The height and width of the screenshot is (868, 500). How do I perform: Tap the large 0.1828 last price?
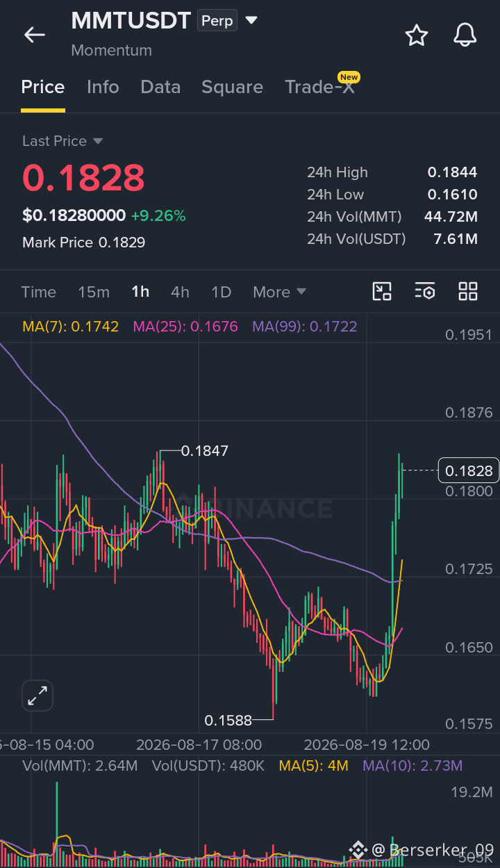83,178
